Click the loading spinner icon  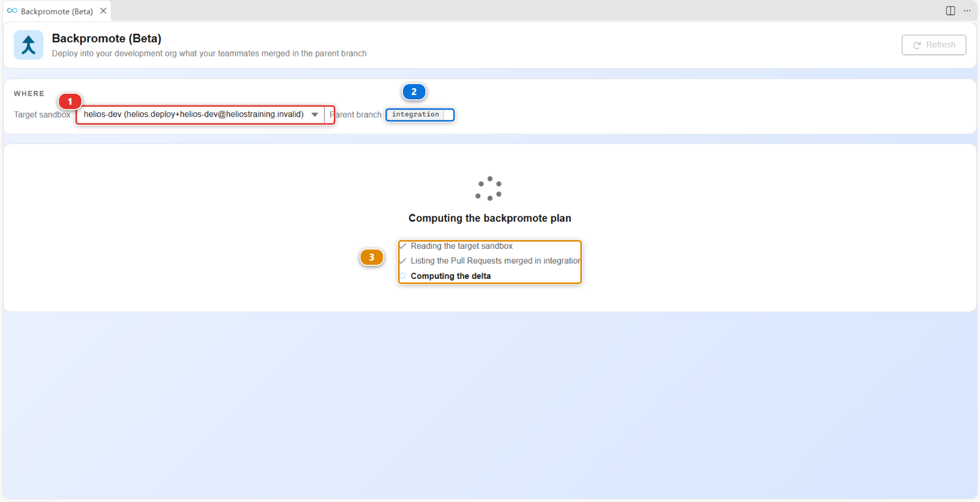(x=489, y=188)
